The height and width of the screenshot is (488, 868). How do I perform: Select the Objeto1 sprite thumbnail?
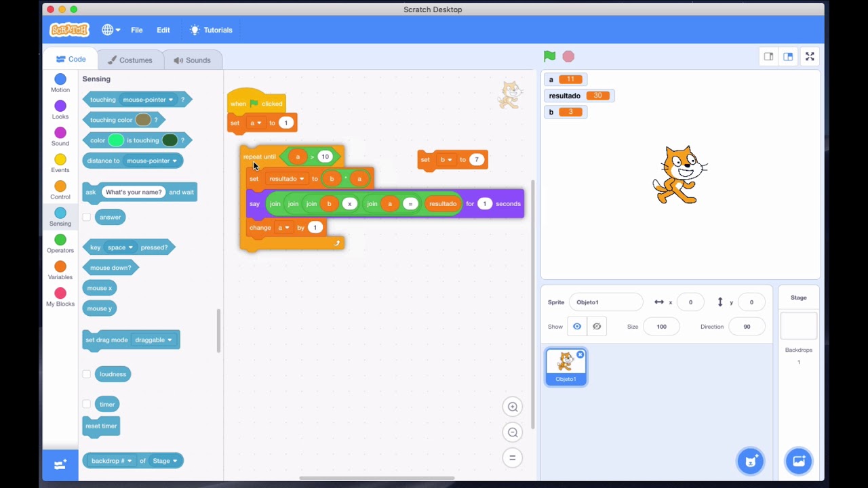tap(566, 367)
